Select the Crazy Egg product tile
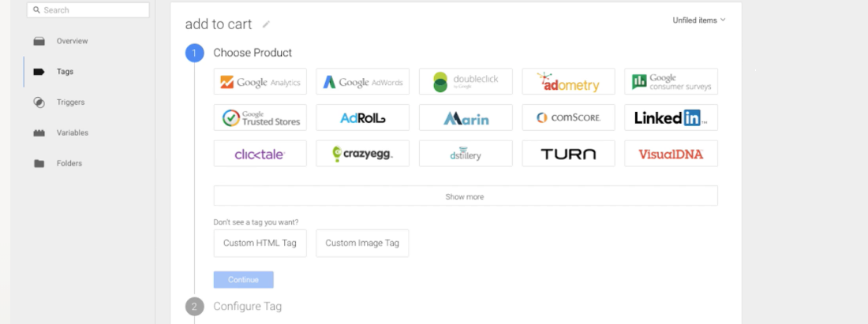Viewport: 868px width, 324px height. pyautogui.click(x=363, y=154)
